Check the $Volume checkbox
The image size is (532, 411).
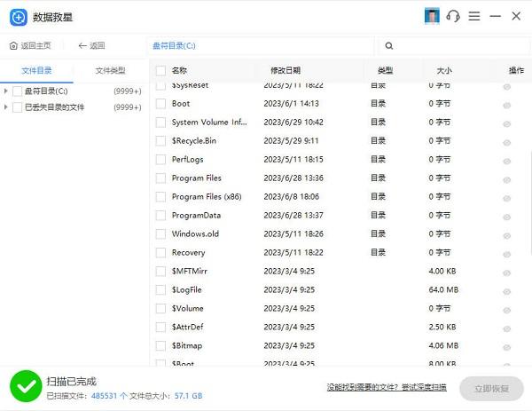click(x=160, y=308)
